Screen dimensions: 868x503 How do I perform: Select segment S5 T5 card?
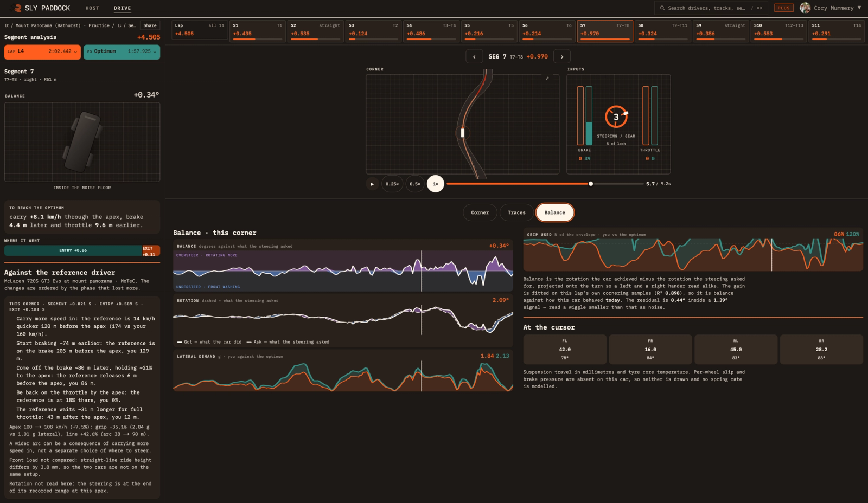(489, 30)
